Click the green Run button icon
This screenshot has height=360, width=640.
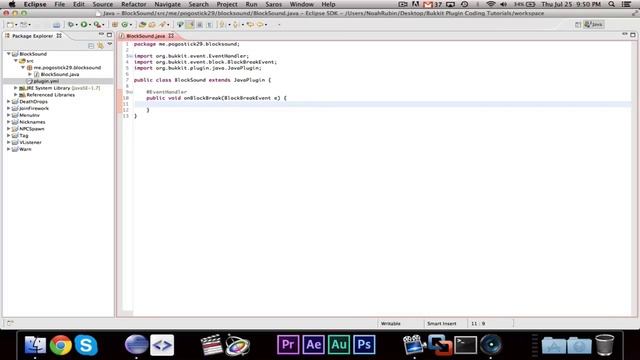(x=84, y=24)
